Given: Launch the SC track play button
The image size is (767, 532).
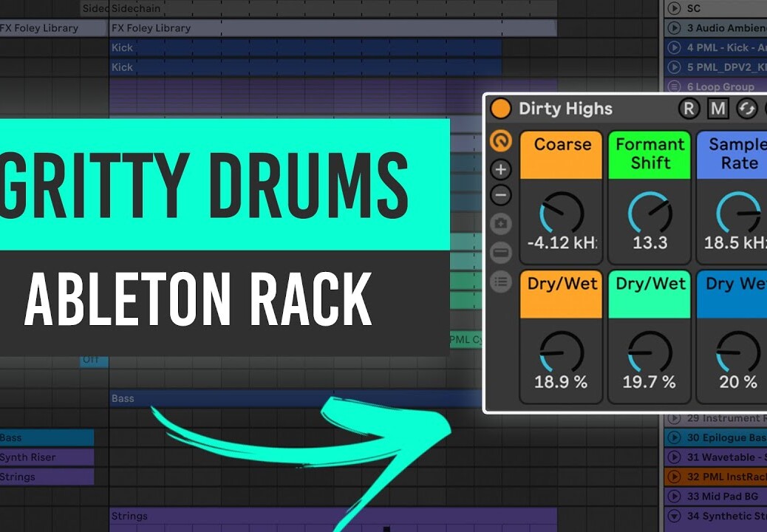Looking at the screenshot, I should [x=674, y=8].
